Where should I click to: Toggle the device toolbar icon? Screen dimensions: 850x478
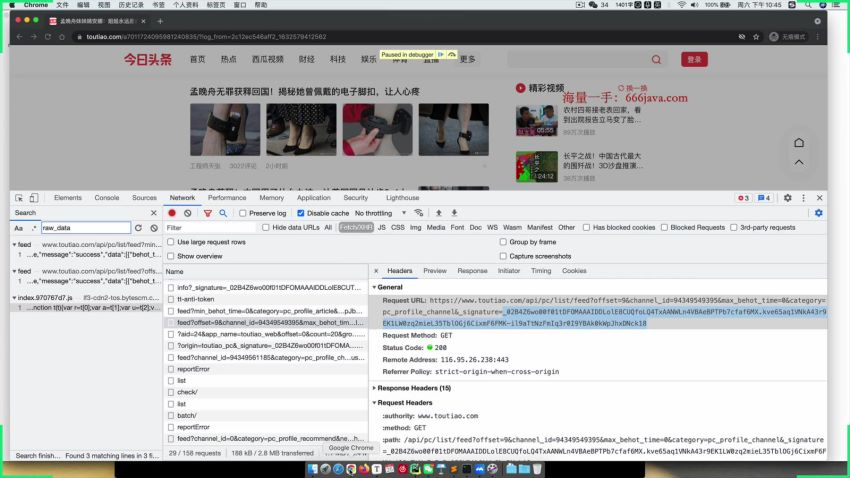click(34, 198)
